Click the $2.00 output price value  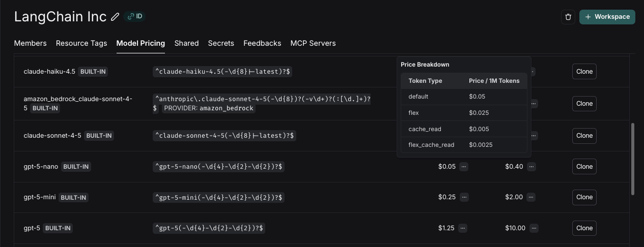[x=514, y=197]
